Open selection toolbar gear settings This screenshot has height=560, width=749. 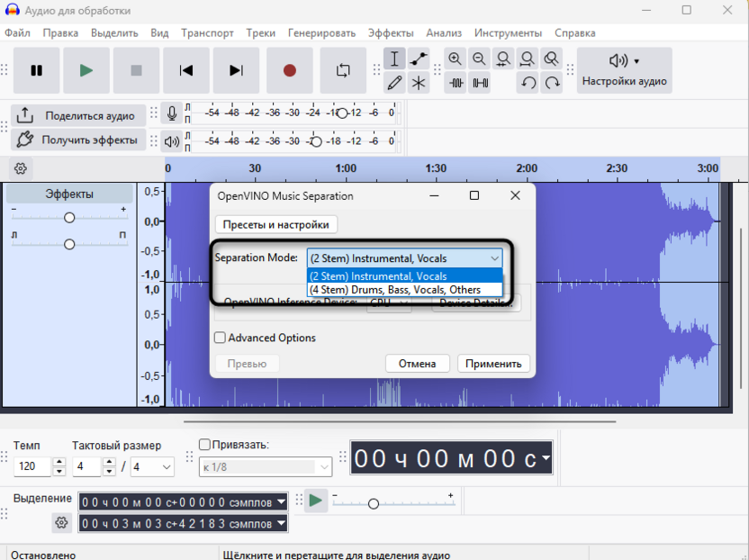click(61, 523)
